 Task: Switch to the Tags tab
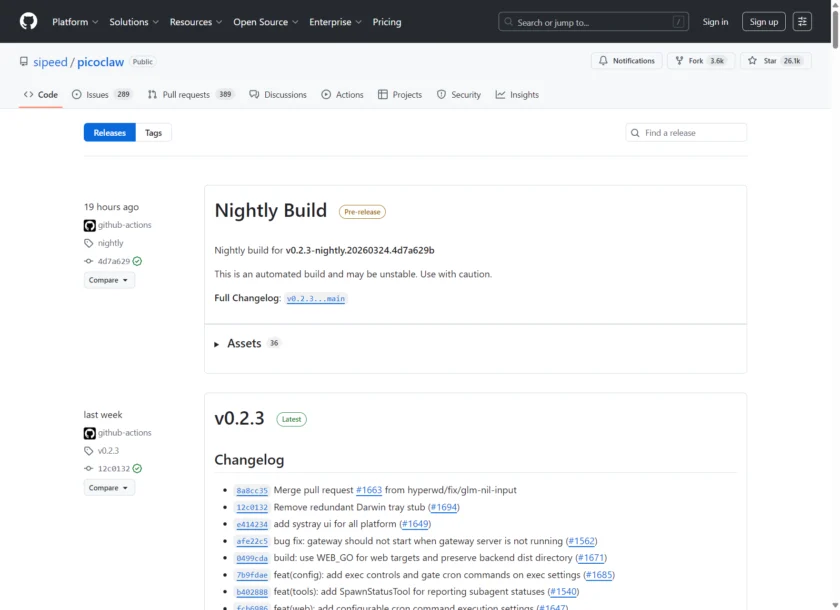tap(153, 133)
